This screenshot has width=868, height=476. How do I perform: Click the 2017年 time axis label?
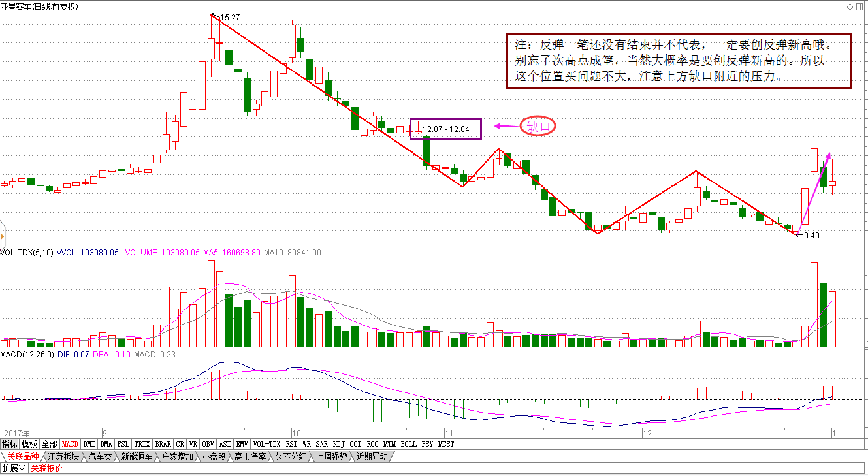click(16, 433)
